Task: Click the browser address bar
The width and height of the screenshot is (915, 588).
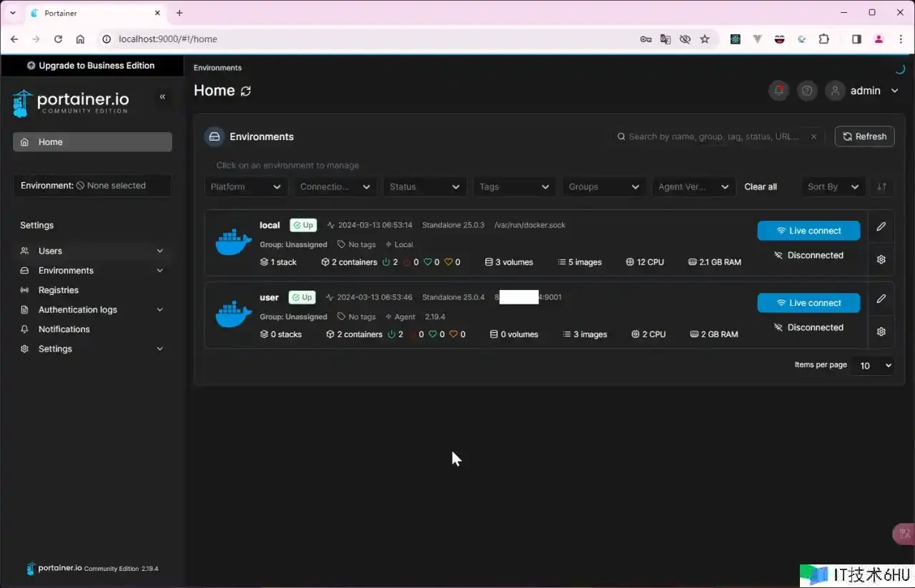Action: click(370, 39)
